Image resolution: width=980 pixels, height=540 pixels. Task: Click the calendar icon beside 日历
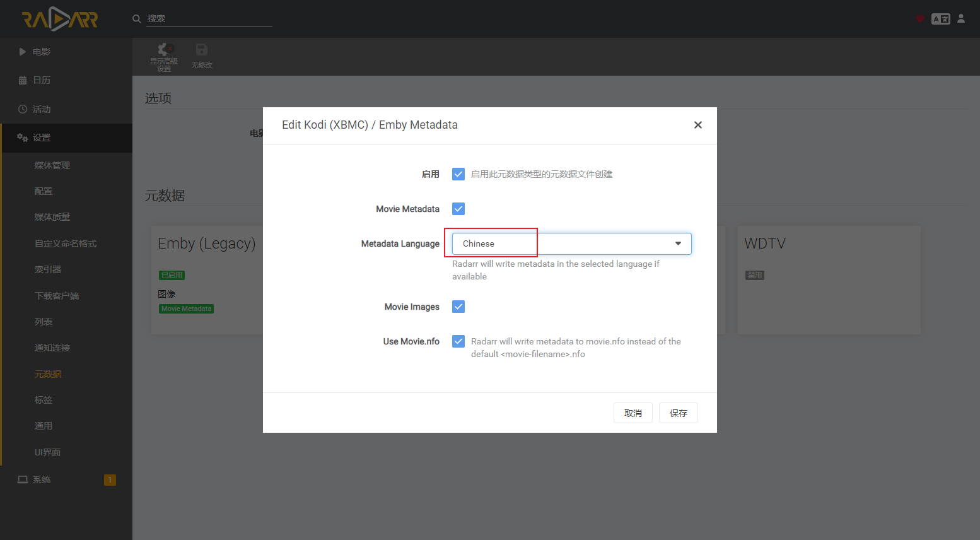pos(23,80)
